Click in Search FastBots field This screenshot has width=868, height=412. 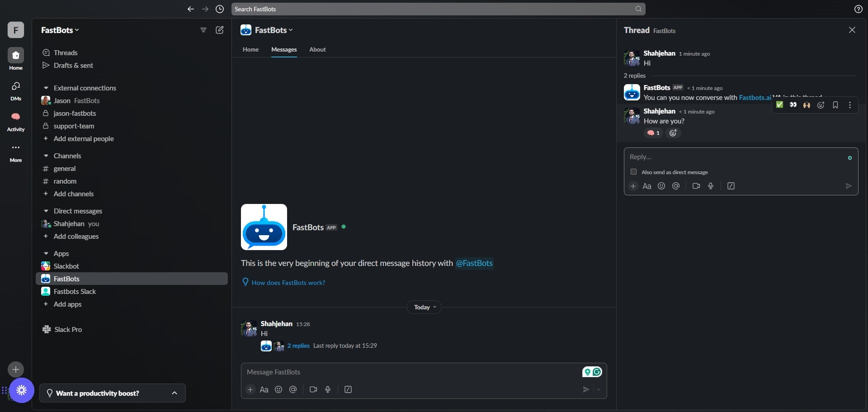[438, 9]
